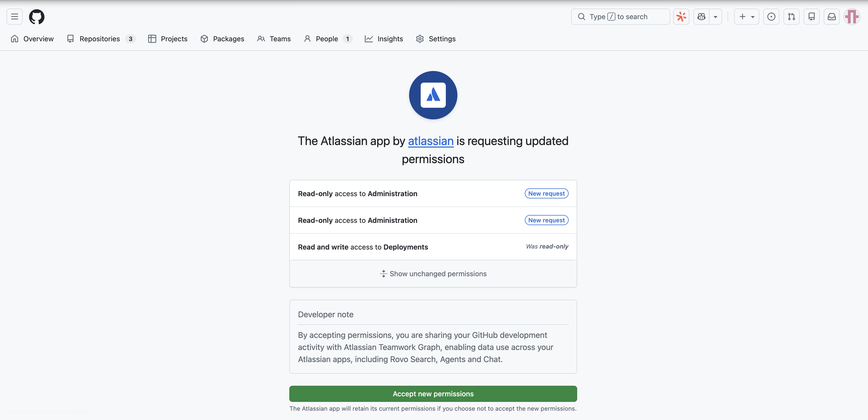
Task: Click the second New request badge
Action: [546, 220]
